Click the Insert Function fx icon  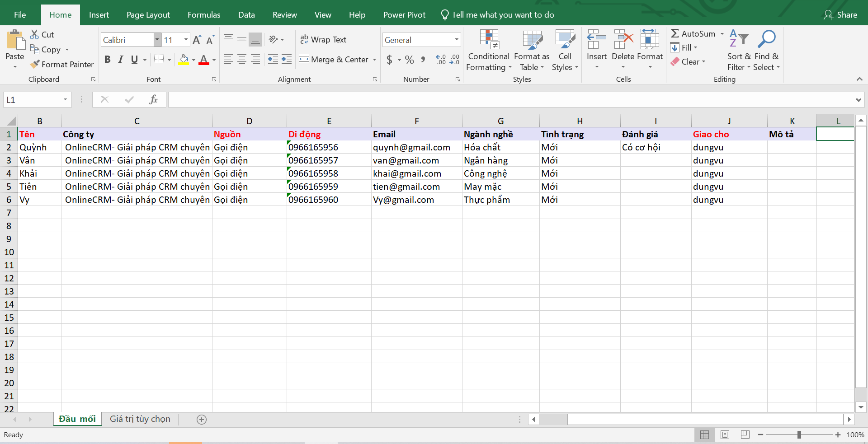point(153,99)
